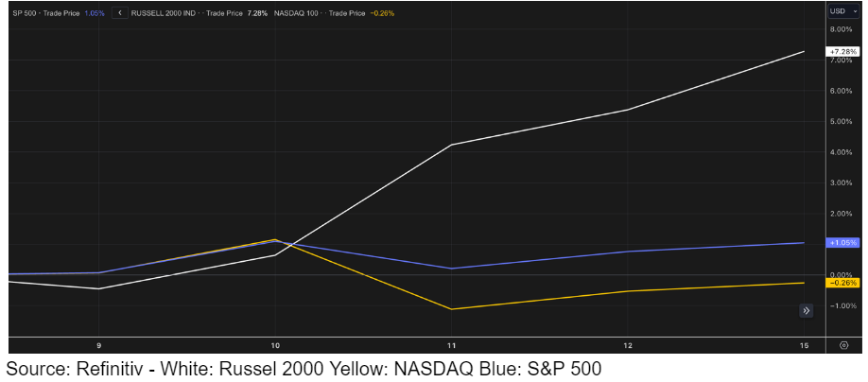The image size is (868, 382).
Task: Click date 15 on the time axis
Action: click(804, 346)
